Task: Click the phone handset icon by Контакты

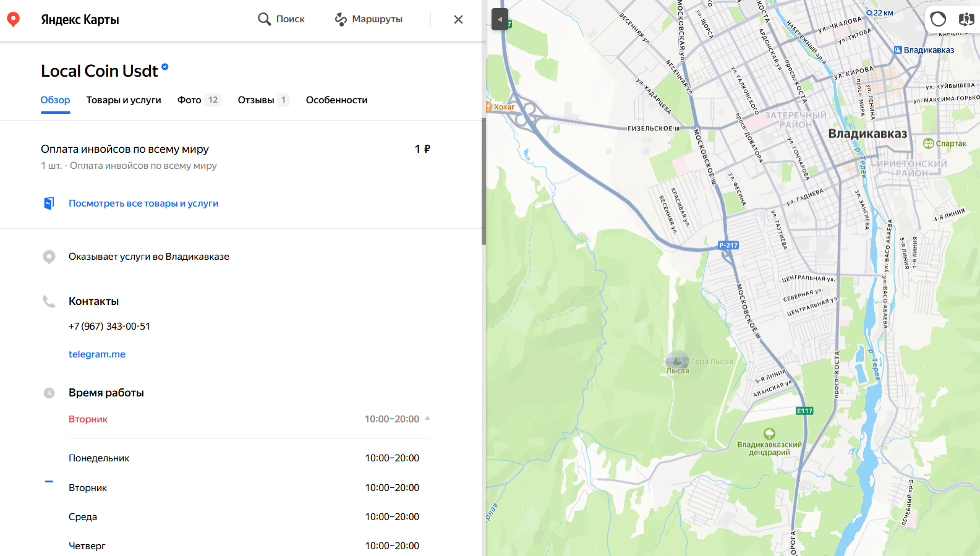Action: click(x=49, y=301)
